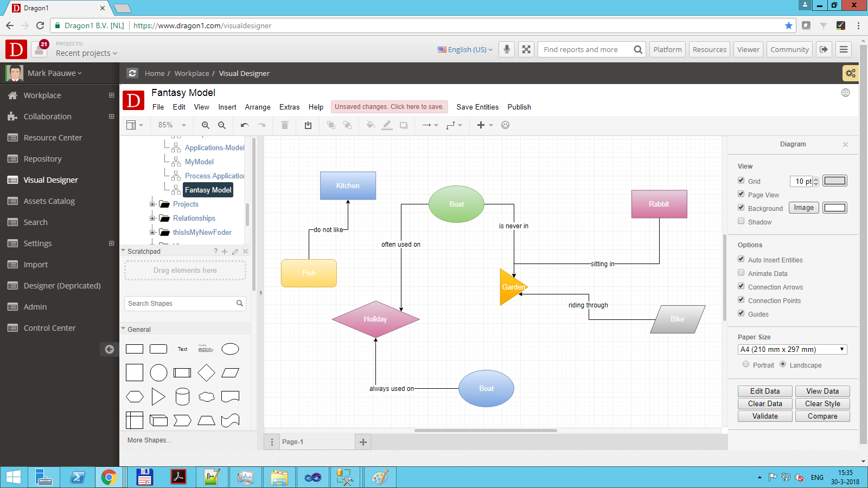Click the Search Shapes input field

click(181, 304)
